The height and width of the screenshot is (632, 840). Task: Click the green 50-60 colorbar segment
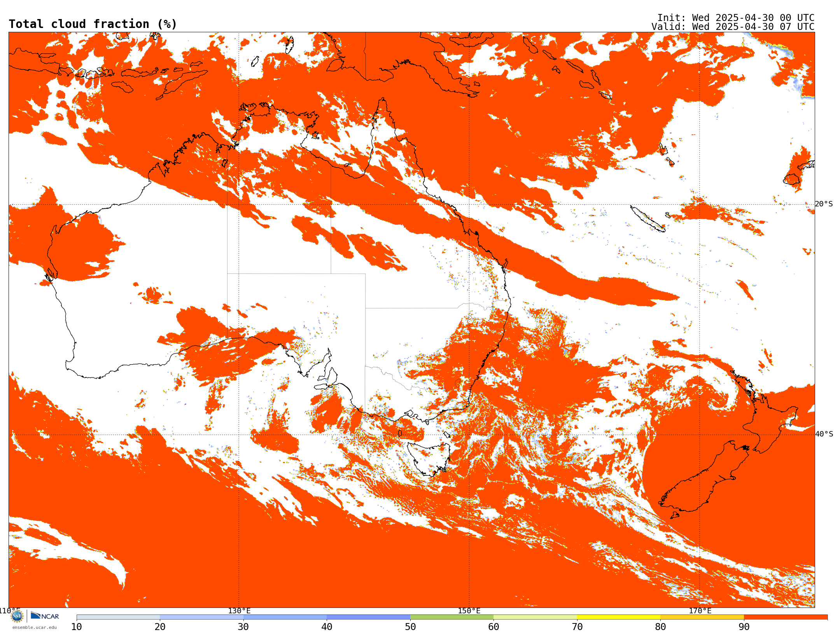(452, 617)
